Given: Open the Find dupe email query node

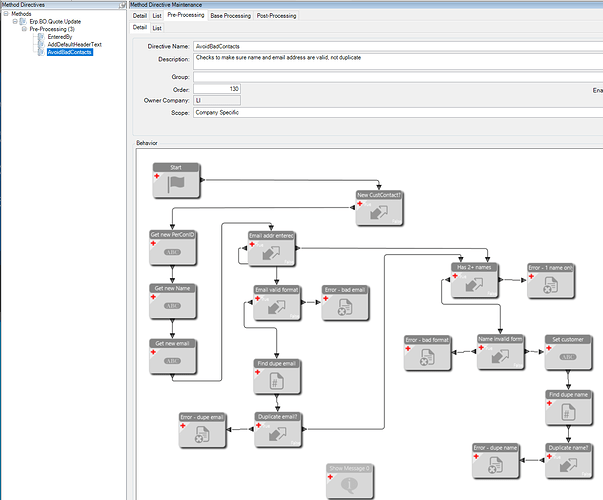Looking at the screenshot, I should pos(277,377).
